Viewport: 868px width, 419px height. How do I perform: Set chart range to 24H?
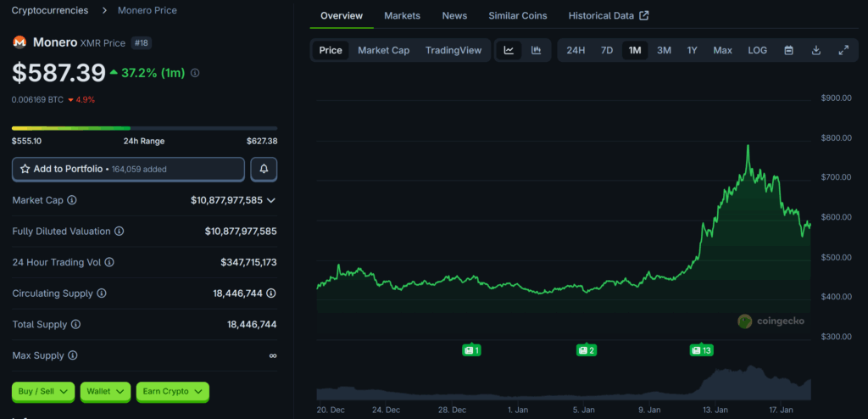576,50
